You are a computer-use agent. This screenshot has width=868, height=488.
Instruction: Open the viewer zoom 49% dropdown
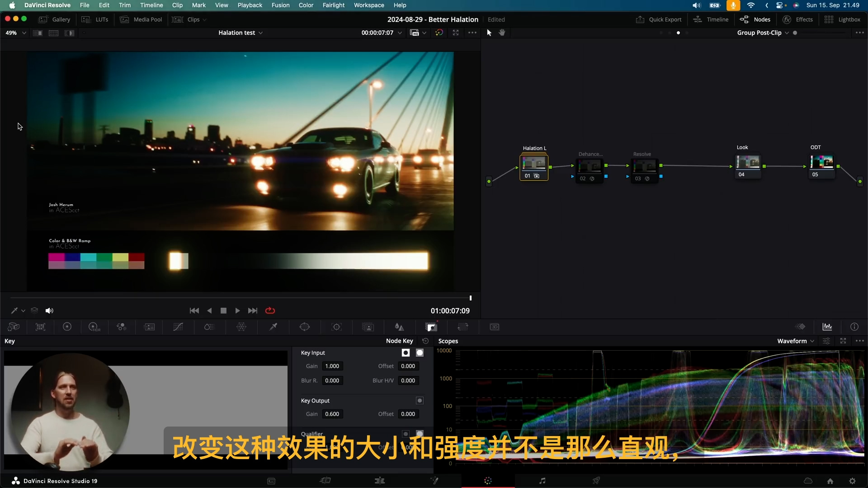pos(16,33)
